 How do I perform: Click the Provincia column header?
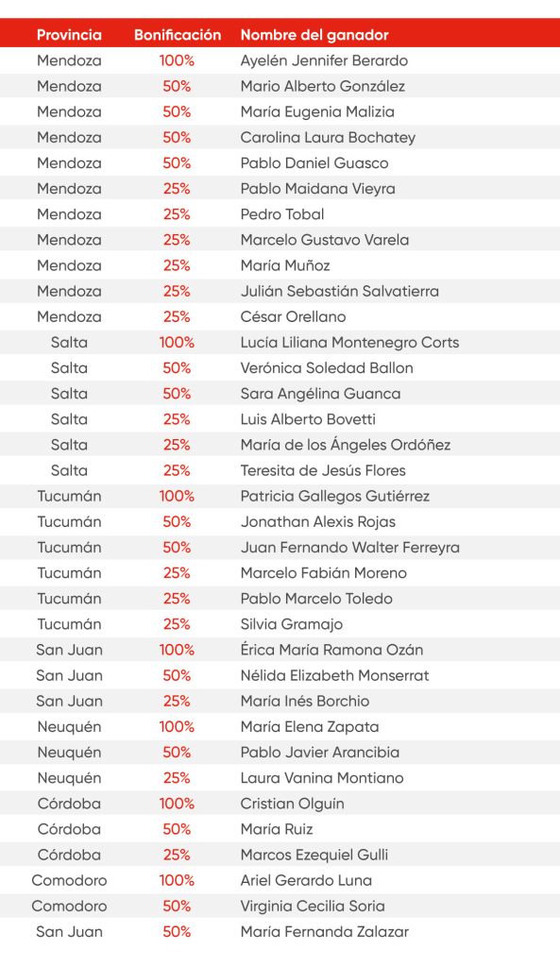click(69, 35)
